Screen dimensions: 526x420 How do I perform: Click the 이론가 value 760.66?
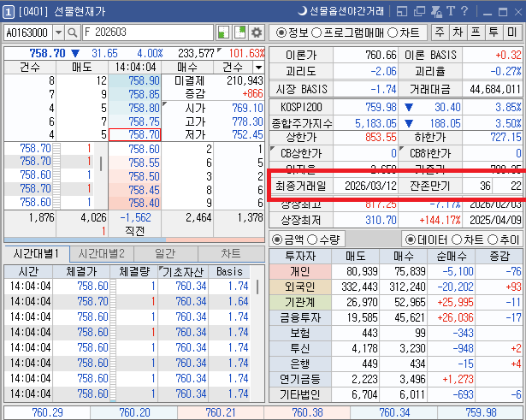pos(381,55)
